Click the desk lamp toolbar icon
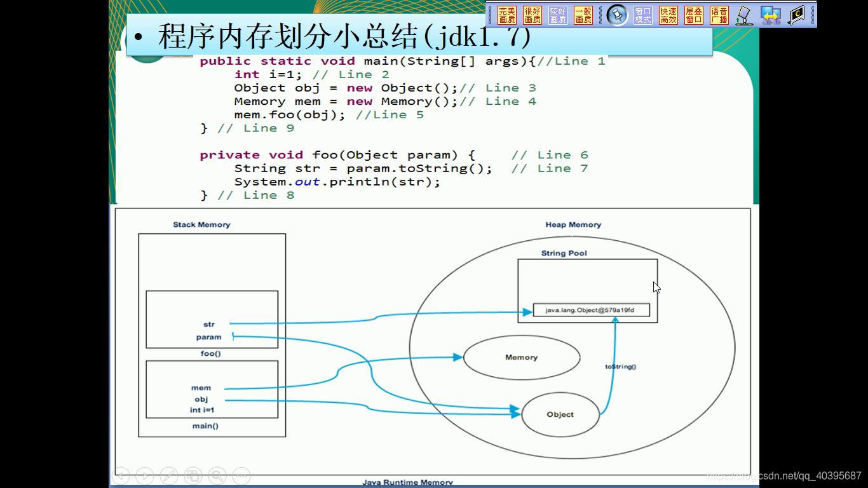 (745, 15)
